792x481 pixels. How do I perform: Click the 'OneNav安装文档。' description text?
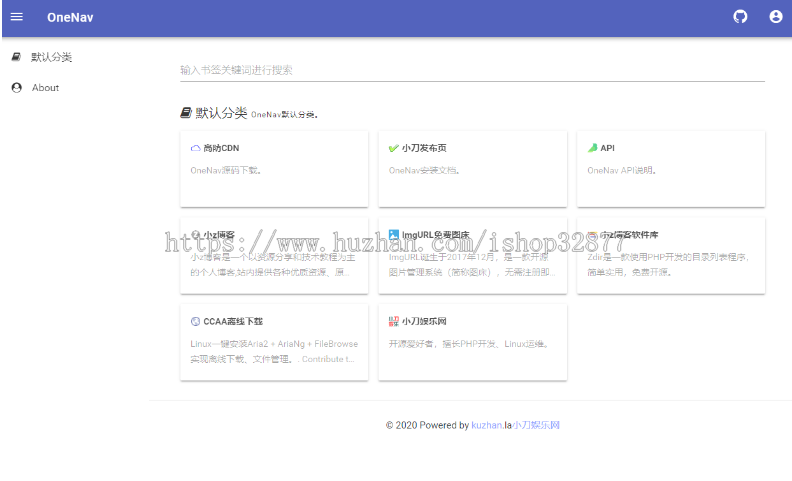click(x=424, y=171)
